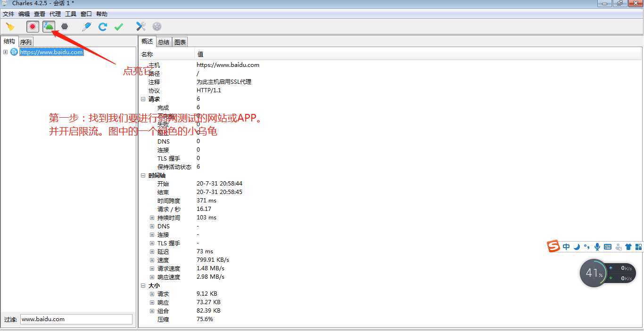This screenshot has width=644, height=331.
Task: Open the Sogou soft keyboard icon
Action: 608,247
